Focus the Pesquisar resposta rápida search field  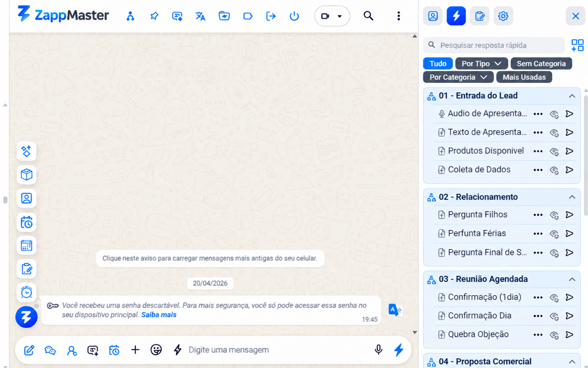click(494, 45)
